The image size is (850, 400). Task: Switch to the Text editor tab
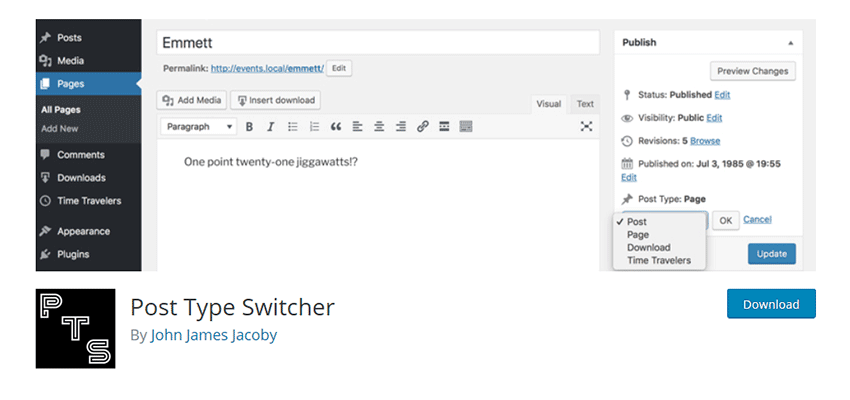pos(584,103)
